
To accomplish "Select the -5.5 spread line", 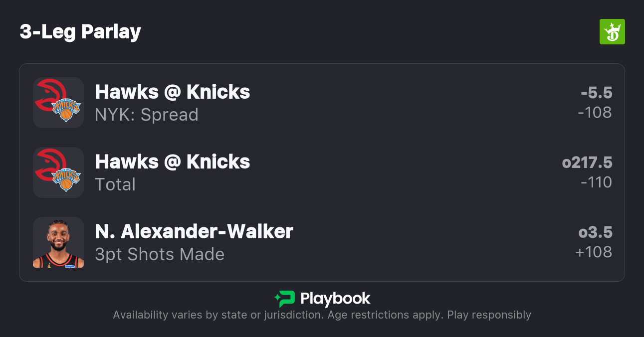I will point(596,93).
